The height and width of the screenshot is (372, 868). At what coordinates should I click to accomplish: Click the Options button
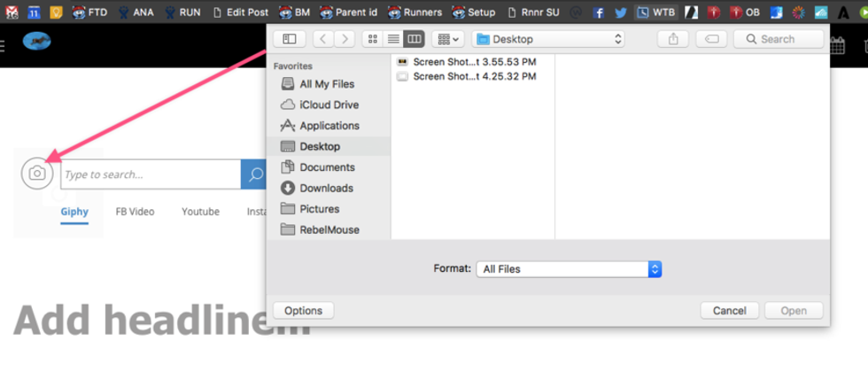pos(303,311)
